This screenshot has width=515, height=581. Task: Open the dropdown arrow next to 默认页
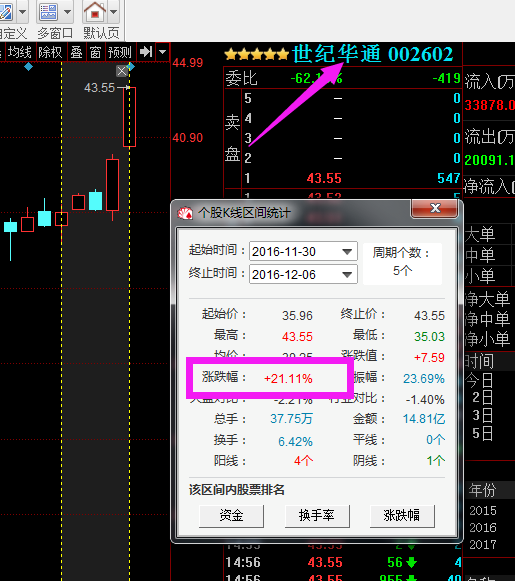(114, 12)
